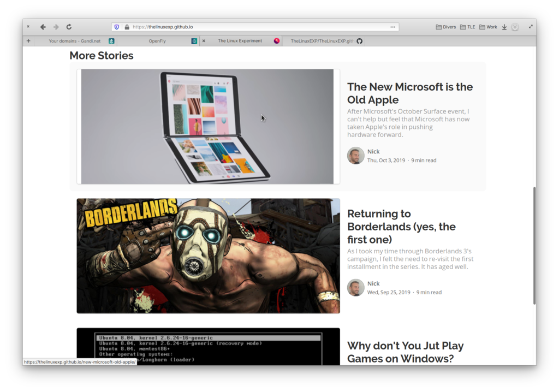Open the Work bookmarks folder
Image resolution: width=559 pixels, height=392 pixels.
pos(488,27)
